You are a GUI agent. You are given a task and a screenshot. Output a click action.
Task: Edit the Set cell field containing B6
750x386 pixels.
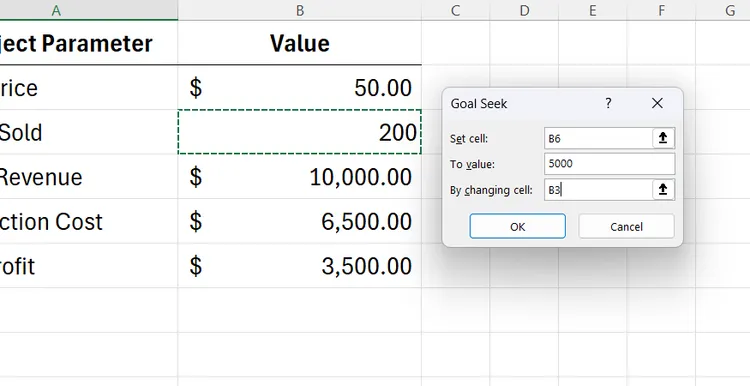click(x=598, y=138)
